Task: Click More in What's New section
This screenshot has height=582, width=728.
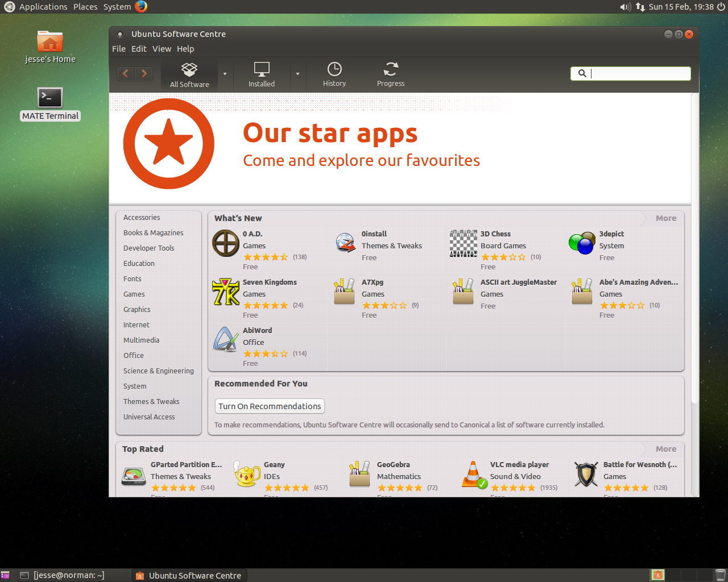Action: 665,218
